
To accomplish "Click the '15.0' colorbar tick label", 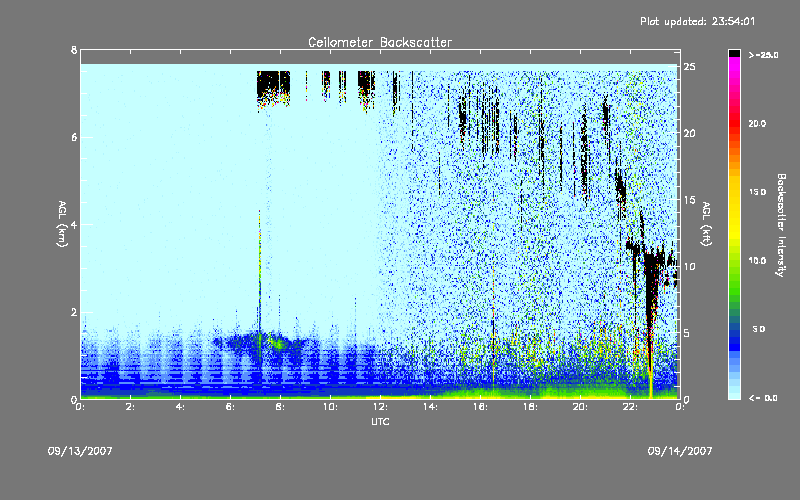I will tap(757, 192).
